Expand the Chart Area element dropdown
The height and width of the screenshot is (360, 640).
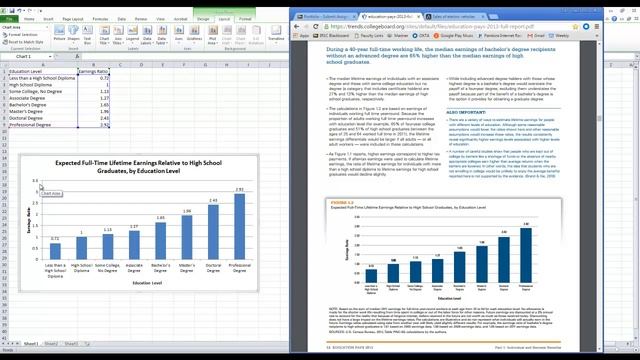[47, 27]
